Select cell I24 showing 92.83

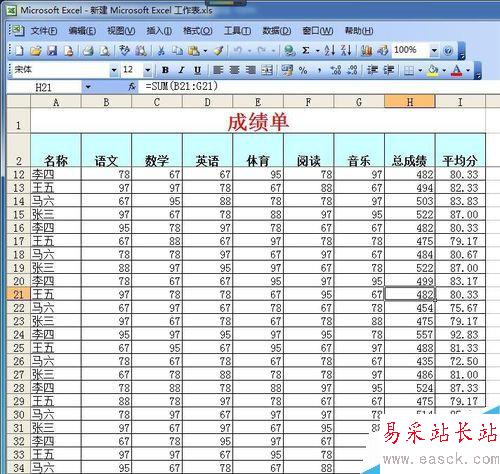(460, 334)
